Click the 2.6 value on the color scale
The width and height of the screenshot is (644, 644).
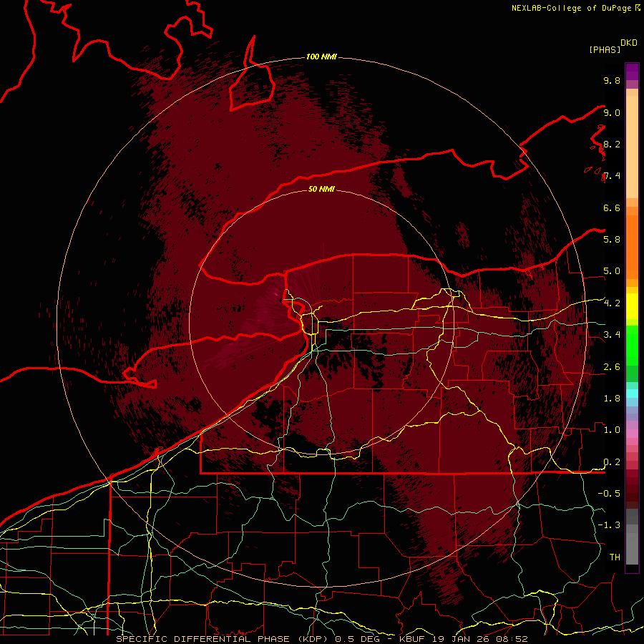click(612, 367)
